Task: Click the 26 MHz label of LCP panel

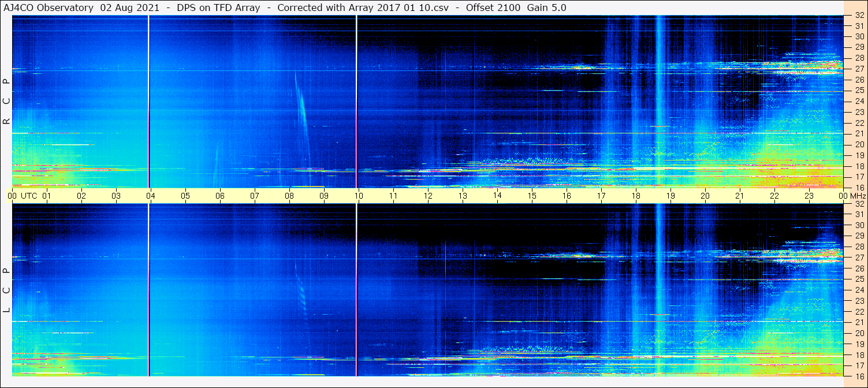Action: click(x=859, y=268)
